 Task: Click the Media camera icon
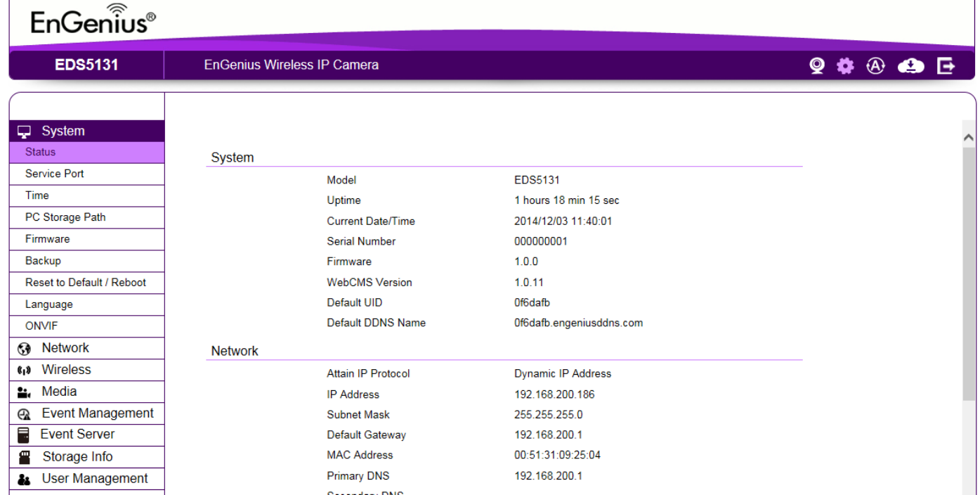click(25, 392)
